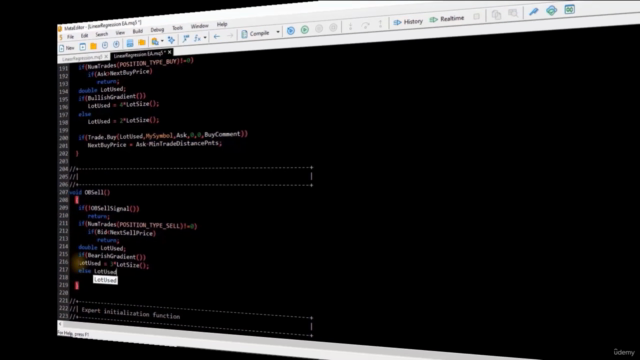The height and width of the screenshot is (360, 640).
Task: Click the Realtime profiling button
Action: click(447, 19)
